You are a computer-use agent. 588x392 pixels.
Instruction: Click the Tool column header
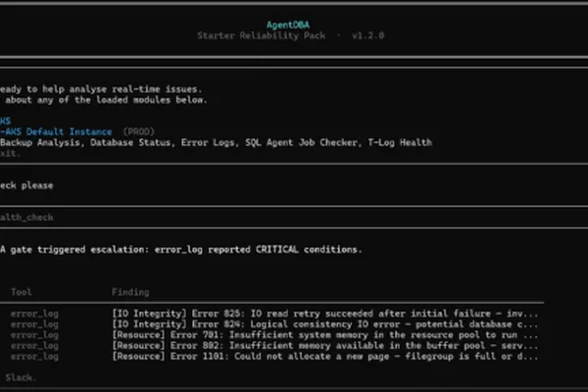[22, 292]
